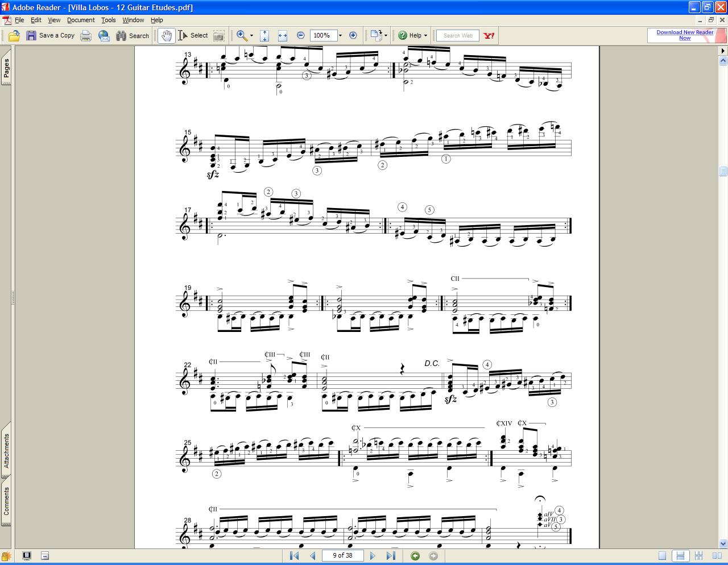Image resolution: width=728 pixels, height=565 pixels.
Task: Click the vertical scrollbar thumb
Action: click(723, 171)
